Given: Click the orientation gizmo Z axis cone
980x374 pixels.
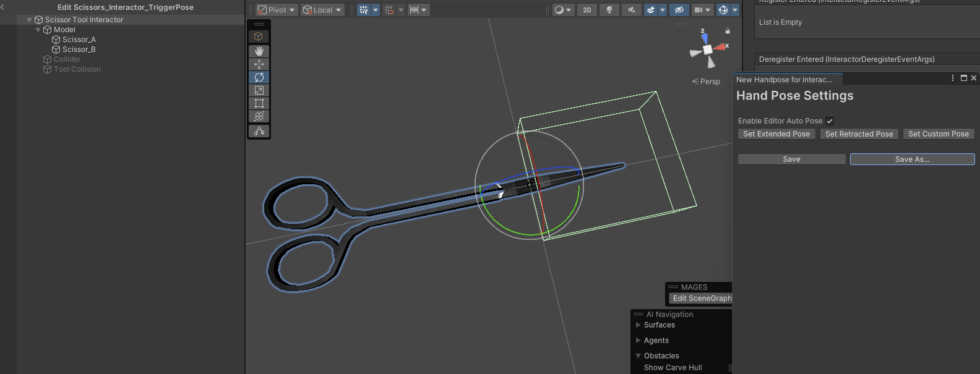Looking at the screenshot, I should tap(704, 38).
